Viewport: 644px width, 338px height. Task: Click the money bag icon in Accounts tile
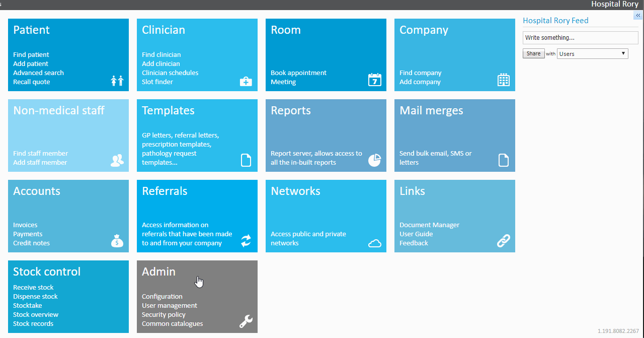click(x=117, y=241)
